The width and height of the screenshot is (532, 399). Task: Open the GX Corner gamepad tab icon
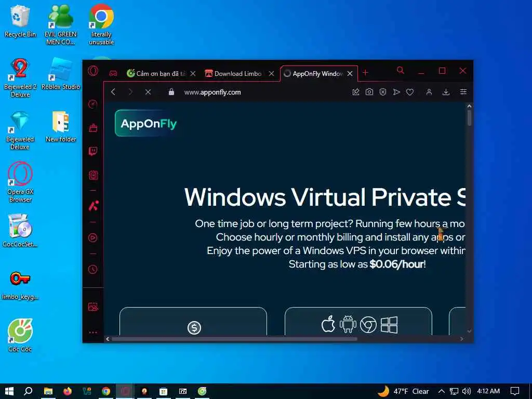[113, 73]
